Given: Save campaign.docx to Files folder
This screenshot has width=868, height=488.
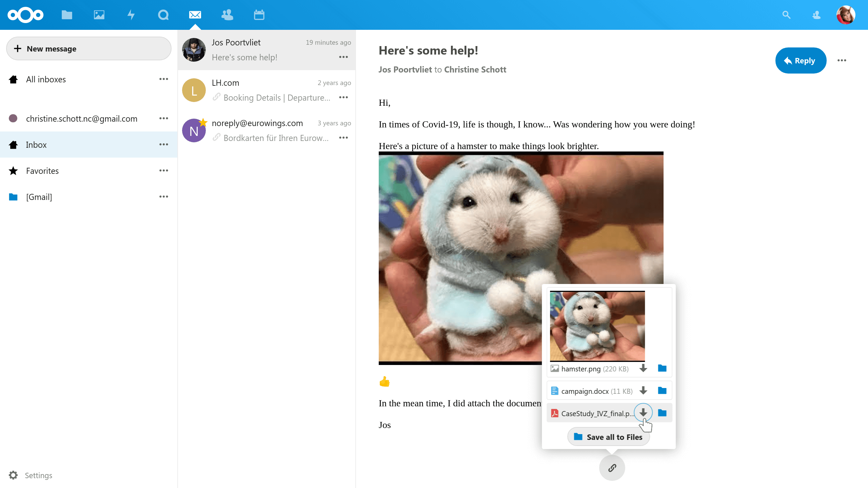Looking at the screenshot, I should (x=662, y=390).
